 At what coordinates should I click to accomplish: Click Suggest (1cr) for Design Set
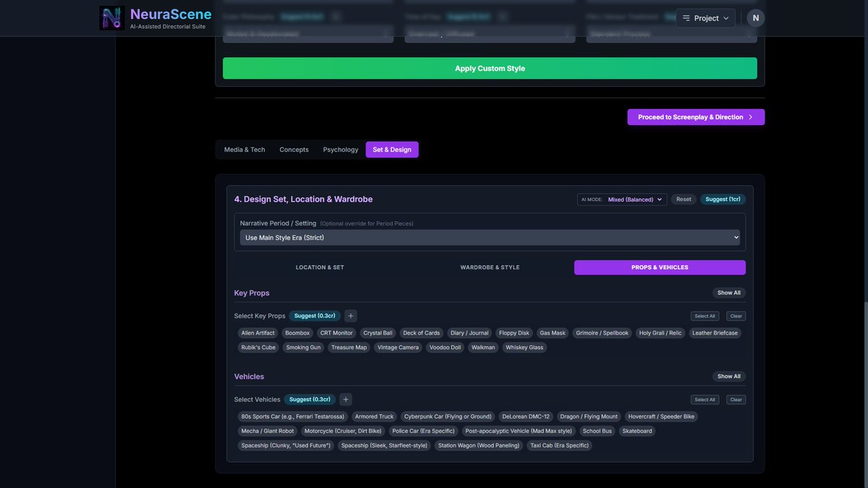point(723,200)
